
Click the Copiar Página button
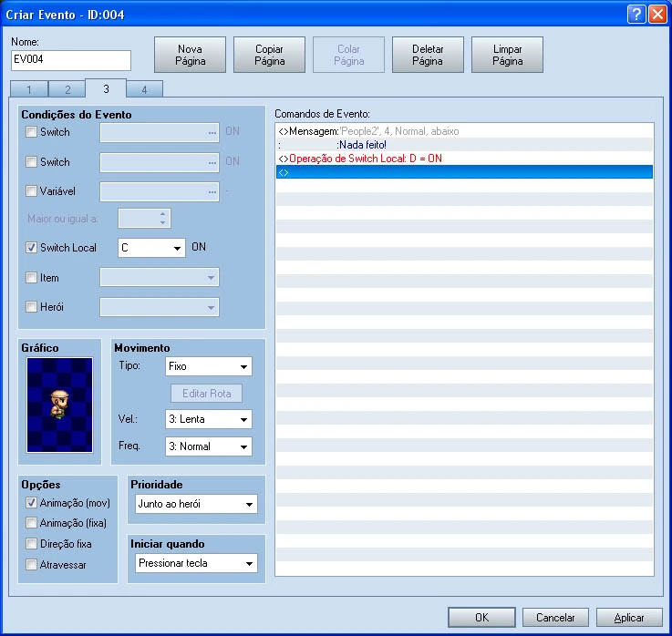click(269, 55)
